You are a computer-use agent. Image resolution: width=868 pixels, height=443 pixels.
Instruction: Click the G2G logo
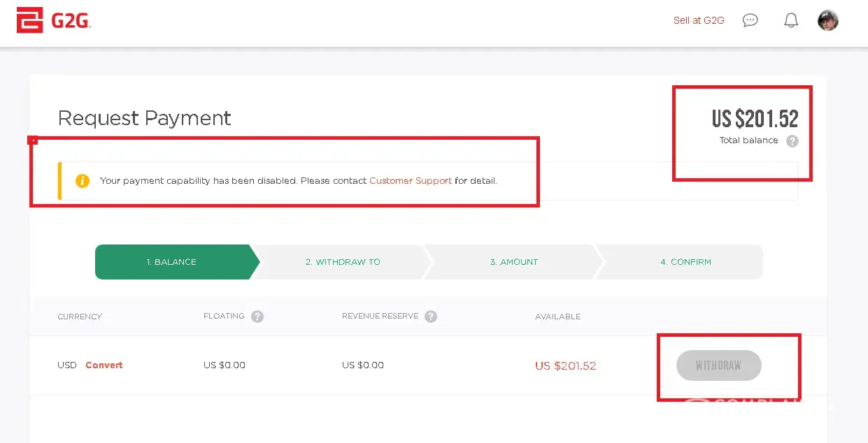[x=54, y=21]
